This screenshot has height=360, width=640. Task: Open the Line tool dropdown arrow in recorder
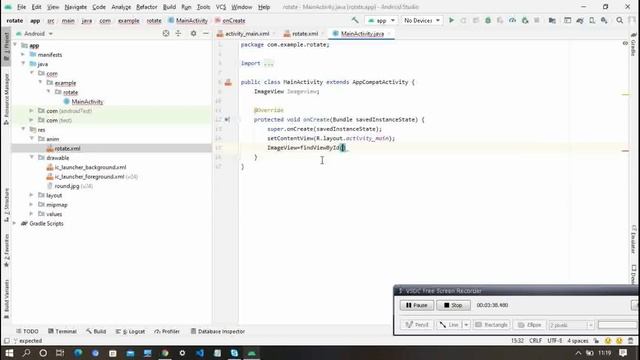pyautogui.click(x=466, y=325)
